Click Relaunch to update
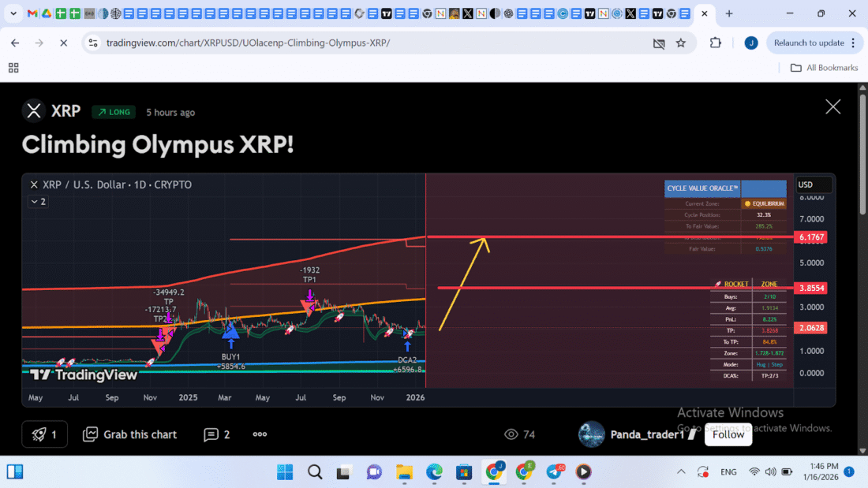The width and height of the screenshot is (868, 488). [x=809, y=43]
